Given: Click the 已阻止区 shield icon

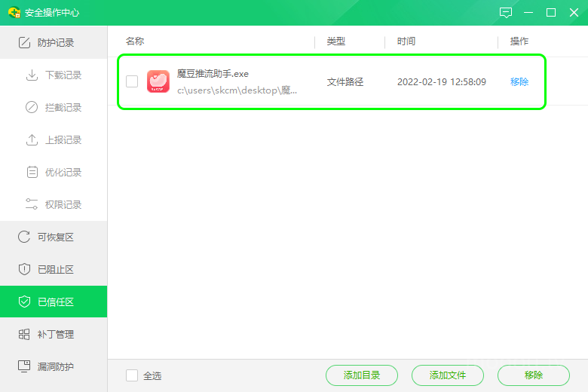Looking at the screenshot, I should (x=24, y=269).
